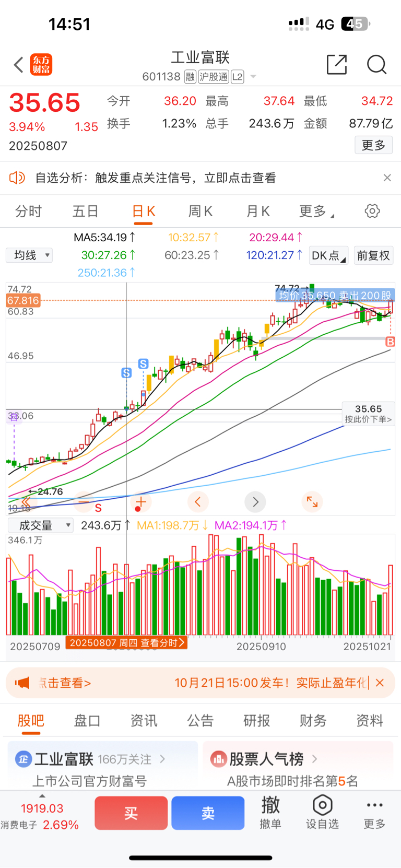Screen dimensions: 401x868
Task: Tap the 沪股通 badge
Action: pyautogui.click(x=214, y=77)
